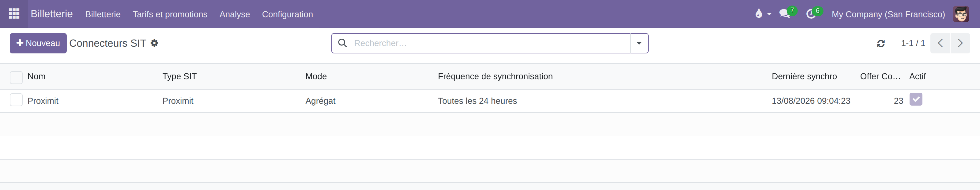
Task: Click the Toutes les 24 heures cell
Action: [x=477, y=101]
